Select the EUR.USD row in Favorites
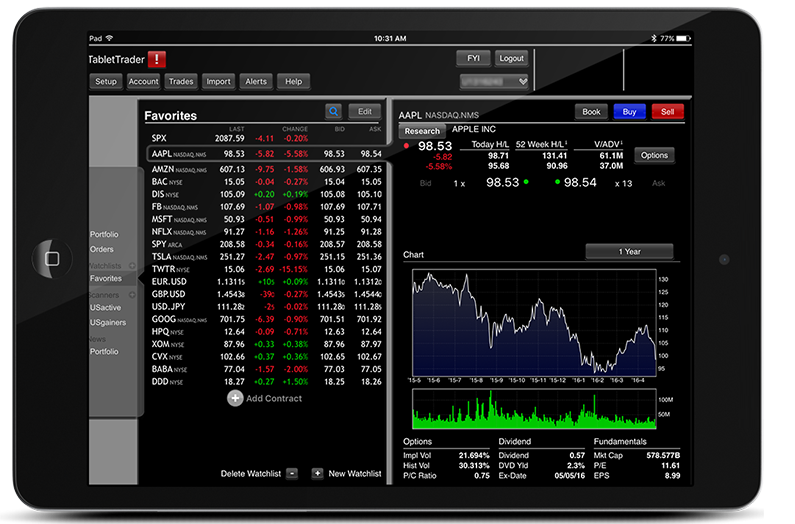 pos(266,282)
